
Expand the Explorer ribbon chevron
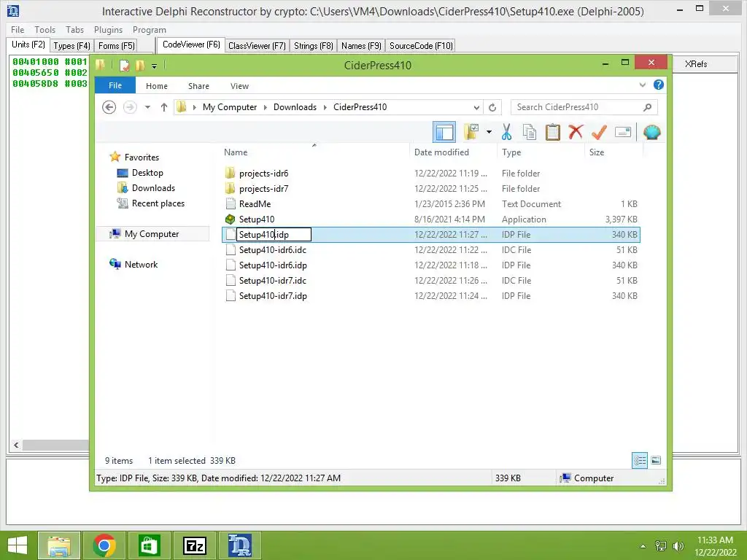tap(643, 85)
